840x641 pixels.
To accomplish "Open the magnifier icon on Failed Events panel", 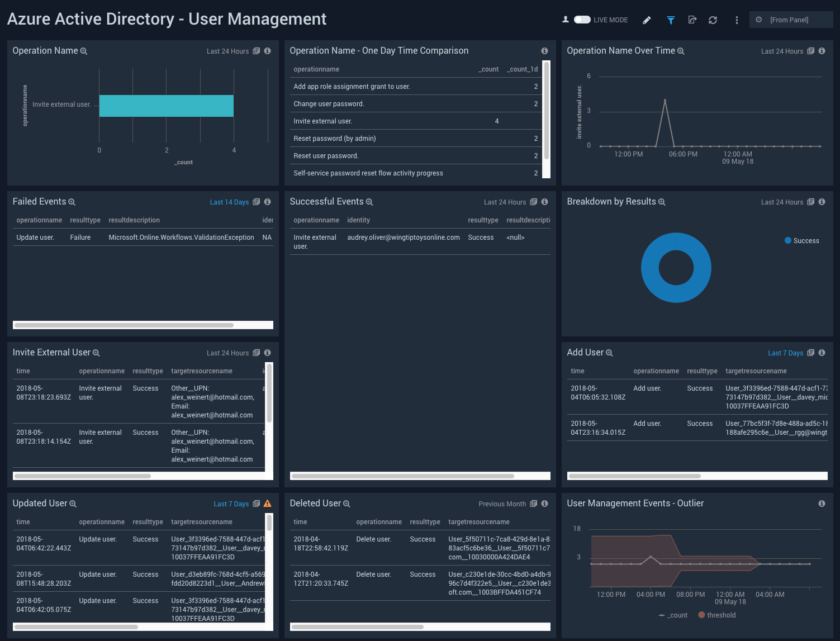I will (x=72, y=202).
